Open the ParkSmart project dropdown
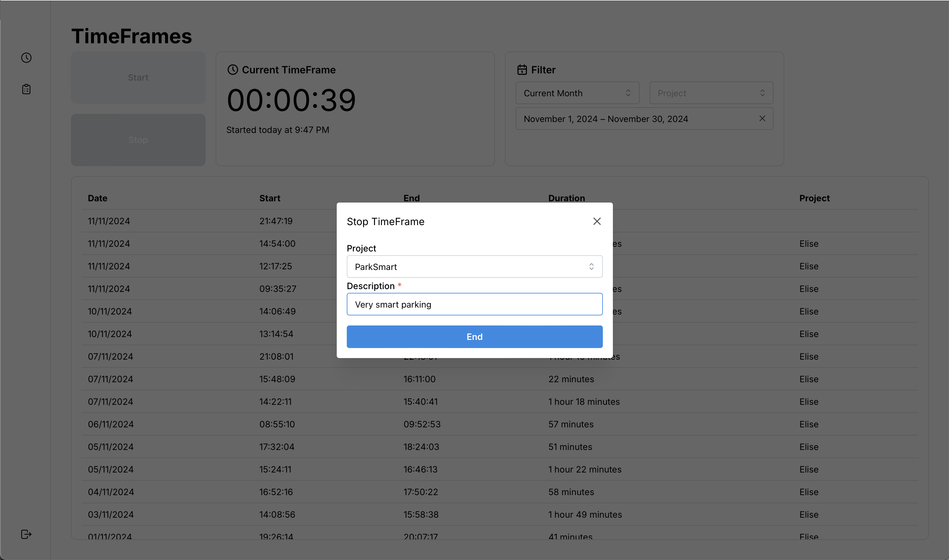Viewport: 949px width, 560px height. click(474, 267)
